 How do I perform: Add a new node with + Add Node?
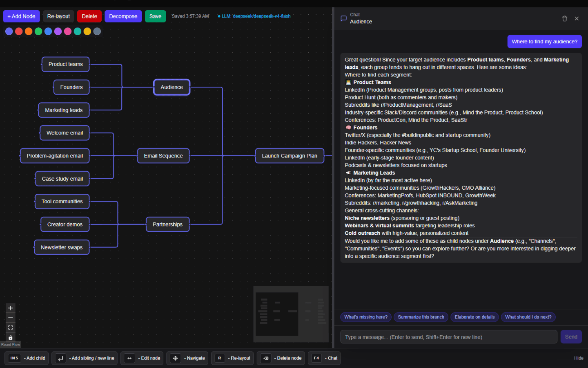(x=21, y=16)
